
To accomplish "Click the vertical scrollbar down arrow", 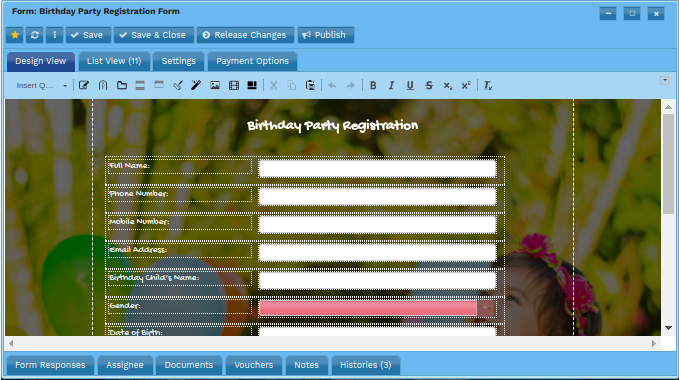I will coord(668,328).
